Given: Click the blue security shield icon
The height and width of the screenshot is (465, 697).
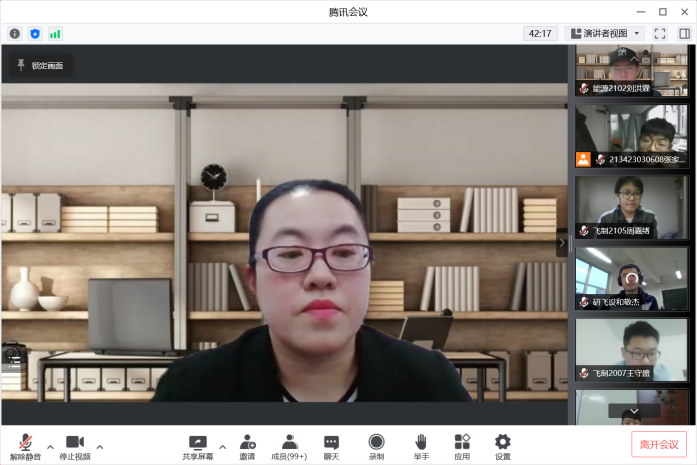Looking at the screenshot, I should click(35, 33).
